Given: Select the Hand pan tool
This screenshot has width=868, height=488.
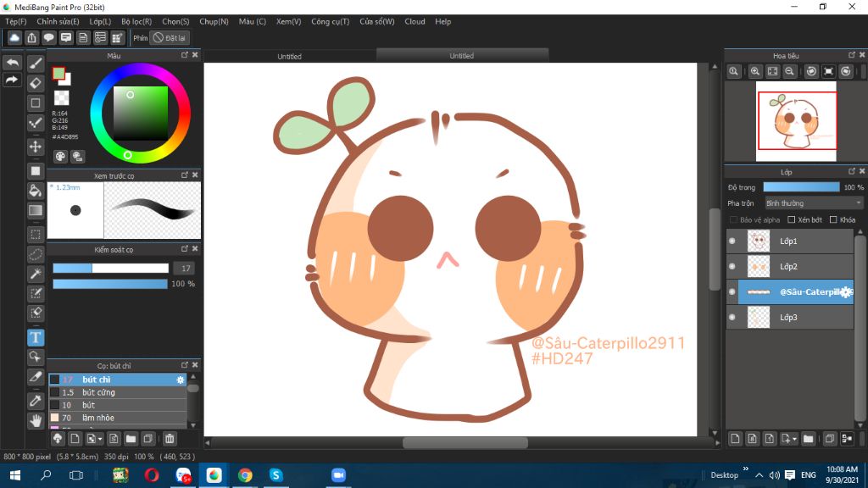Looking at the screenshot, I should [x=36, y=420].
